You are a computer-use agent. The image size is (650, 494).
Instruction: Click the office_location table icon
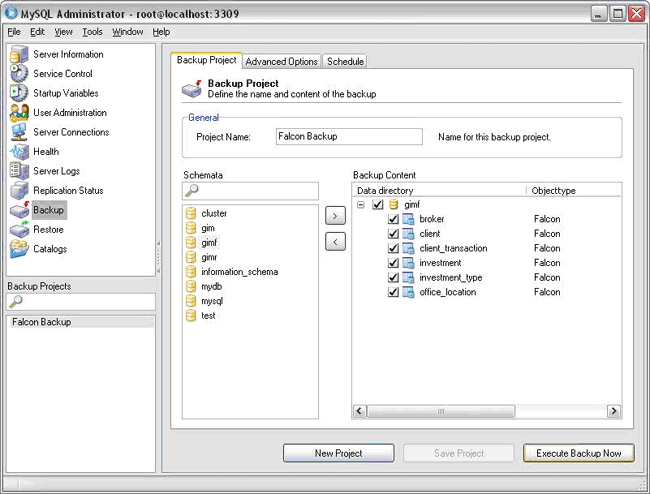tap(408, 292)
